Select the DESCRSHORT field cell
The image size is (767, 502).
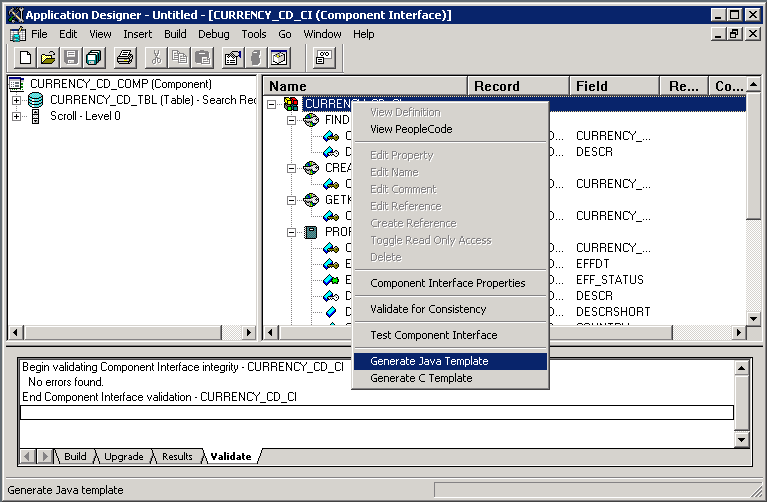click(x=613, y=312)
